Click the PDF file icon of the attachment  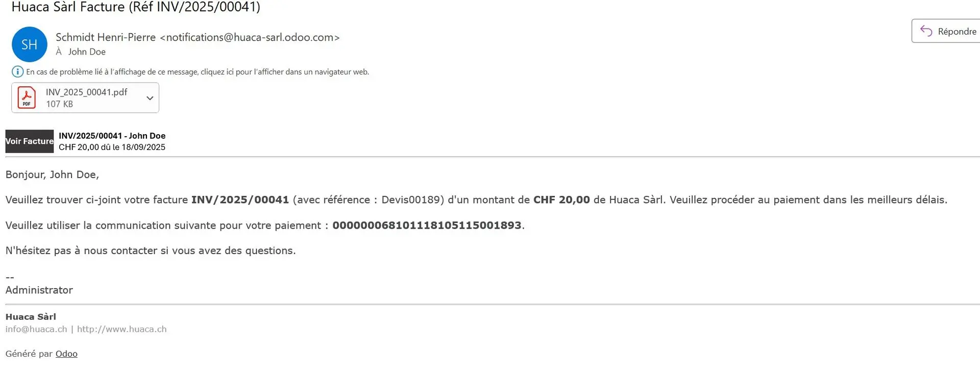click(27, 97)
